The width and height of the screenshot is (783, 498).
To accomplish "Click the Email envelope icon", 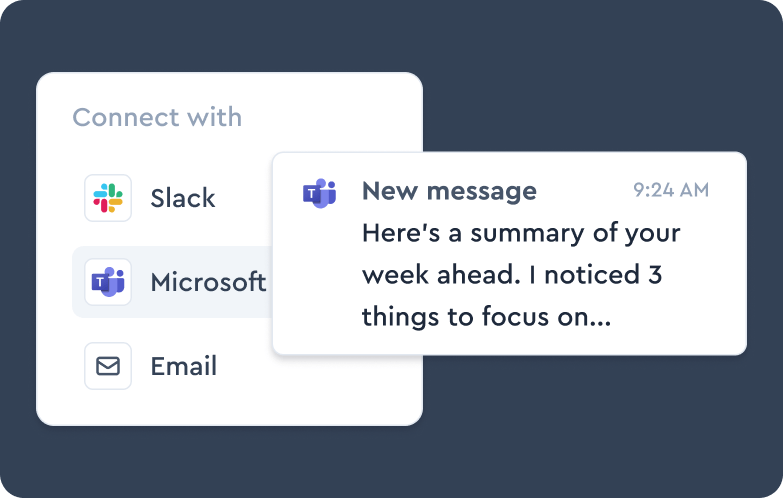I will pos(108,366).
